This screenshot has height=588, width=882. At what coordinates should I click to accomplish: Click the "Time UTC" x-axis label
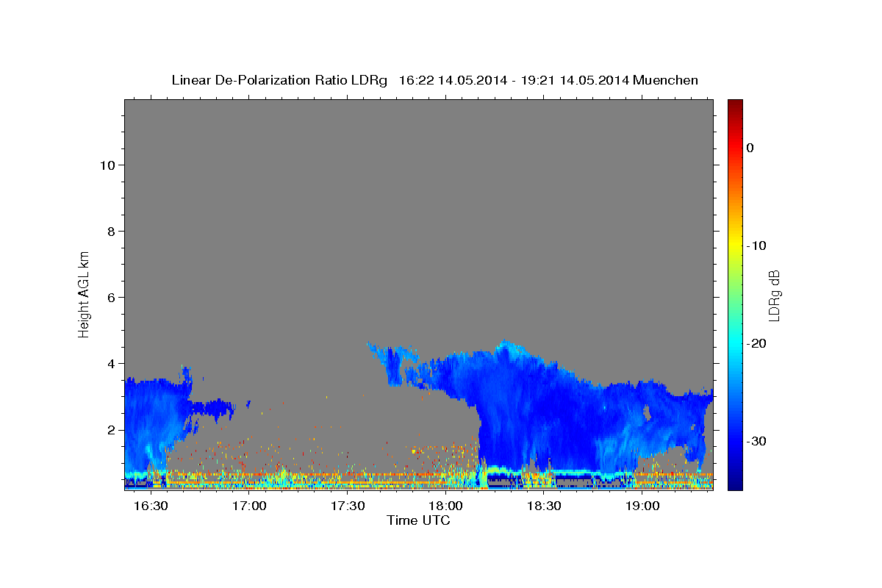418,520
